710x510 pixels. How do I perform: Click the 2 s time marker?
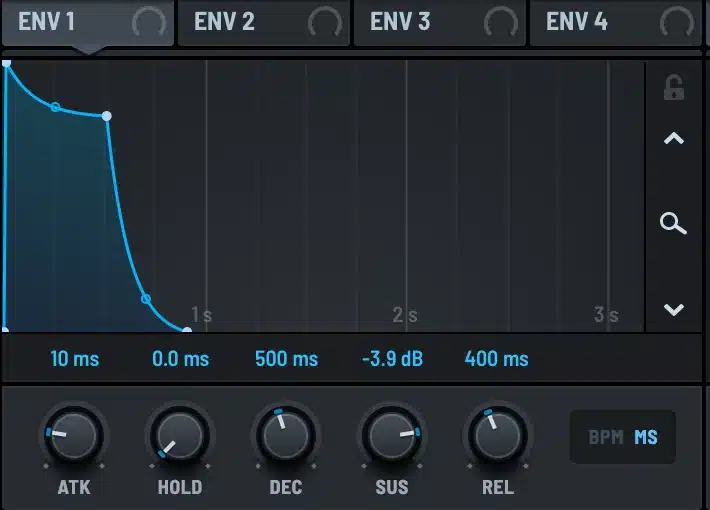click(x=405, y=314)
